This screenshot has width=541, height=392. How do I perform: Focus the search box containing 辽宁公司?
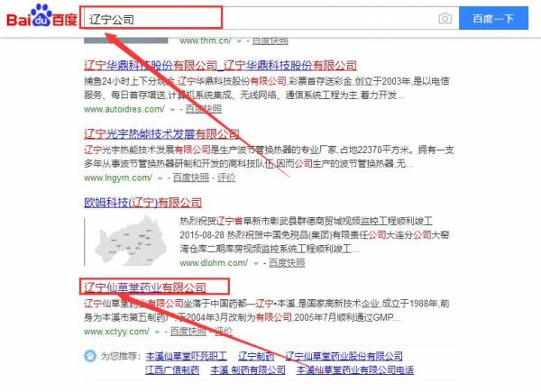pos(259,18)
